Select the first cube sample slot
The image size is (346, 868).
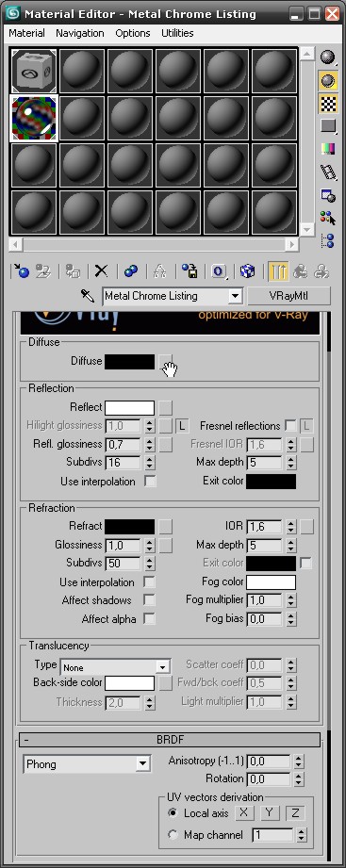click(34, 71)
